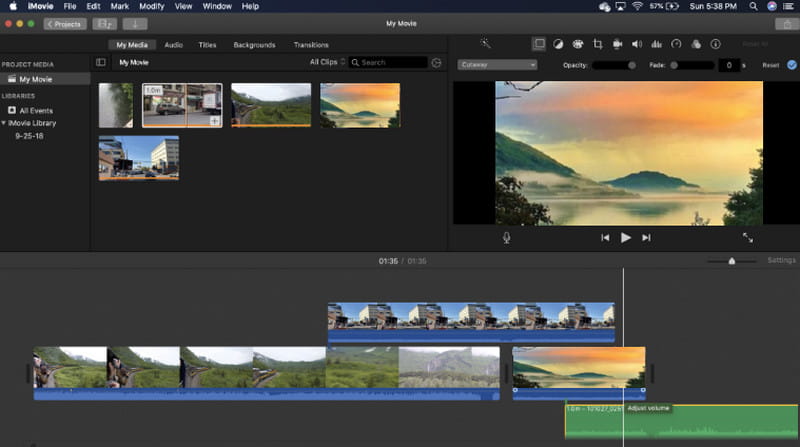Open the volume speaker tool
800x447 pixels.
637,44
